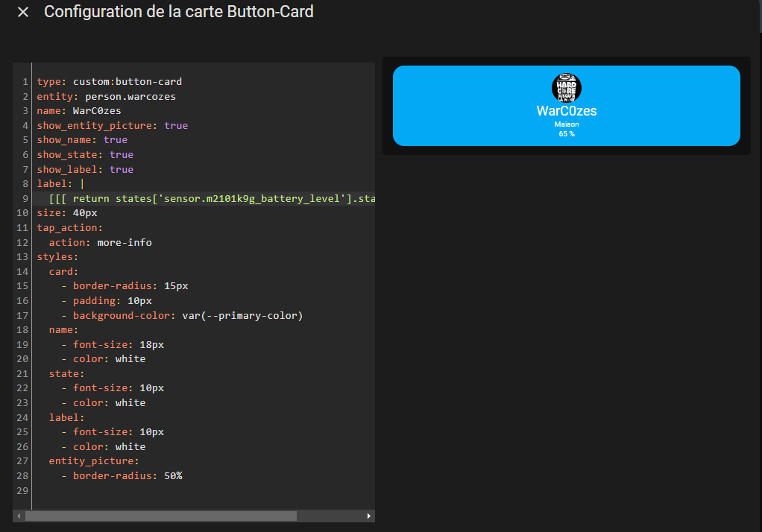Click the WarC0zes name on preview card
This screenshot has width=762, height=532.
coord(567,111)
